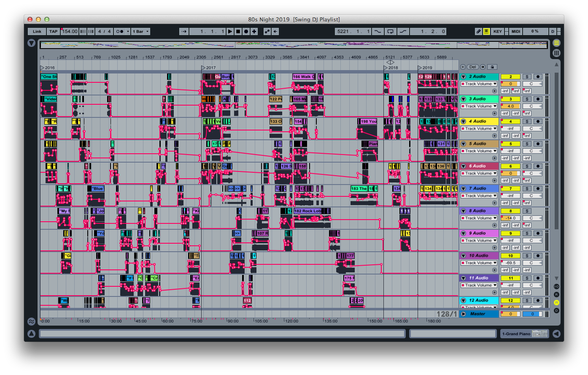The width and height of the screenshot is (588, 375).
Task: Toggle the Link button
Action: click(37, 31)
